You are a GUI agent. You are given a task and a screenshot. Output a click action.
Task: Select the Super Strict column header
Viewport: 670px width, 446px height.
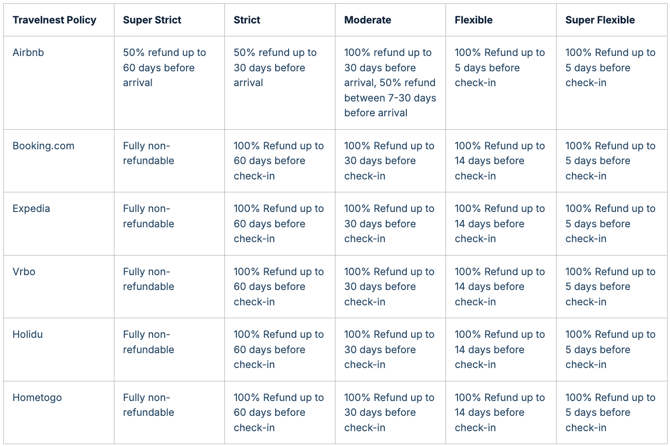coord(152,20)
